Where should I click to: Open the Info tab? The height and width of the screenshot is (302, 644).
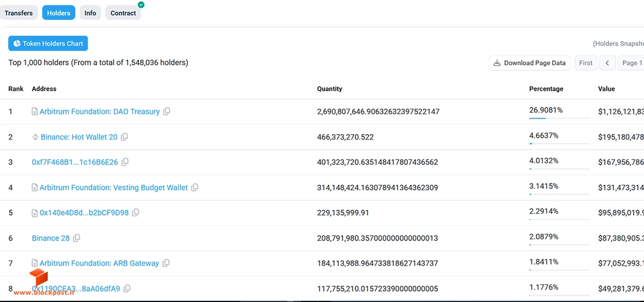coord(91,13)
